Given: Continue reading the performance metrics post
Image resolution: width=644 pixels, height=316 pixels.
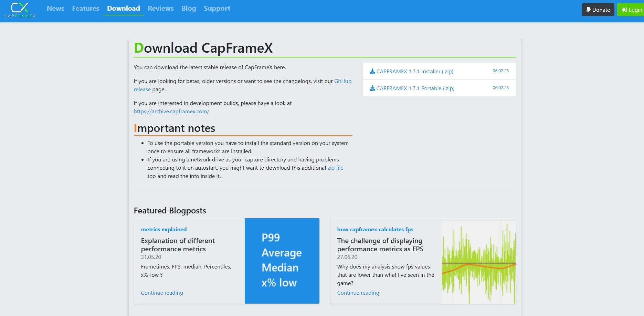Looking at the screenshot, I should click(162, 293).
